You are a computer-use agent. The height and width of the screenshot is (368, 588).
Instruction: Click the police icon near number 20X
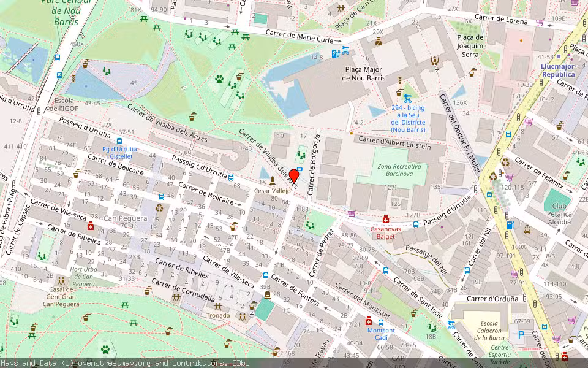coord(379,41)
